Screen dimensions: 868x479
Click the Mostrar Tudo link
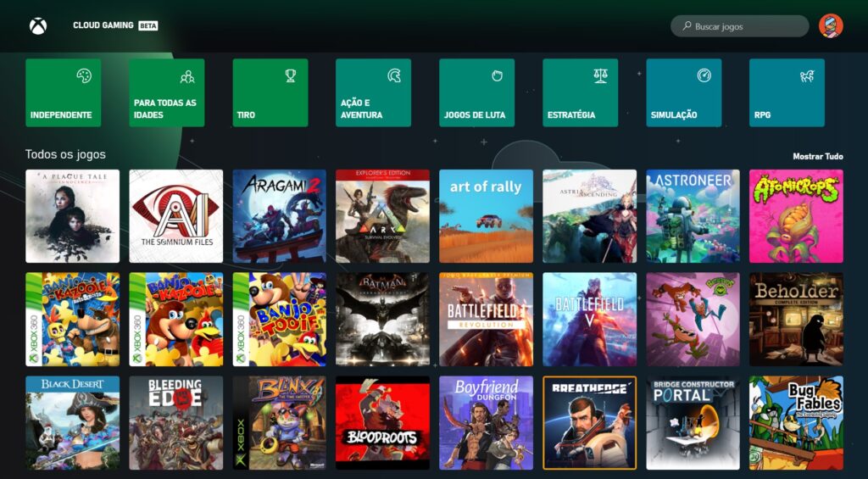click(818, 156)
